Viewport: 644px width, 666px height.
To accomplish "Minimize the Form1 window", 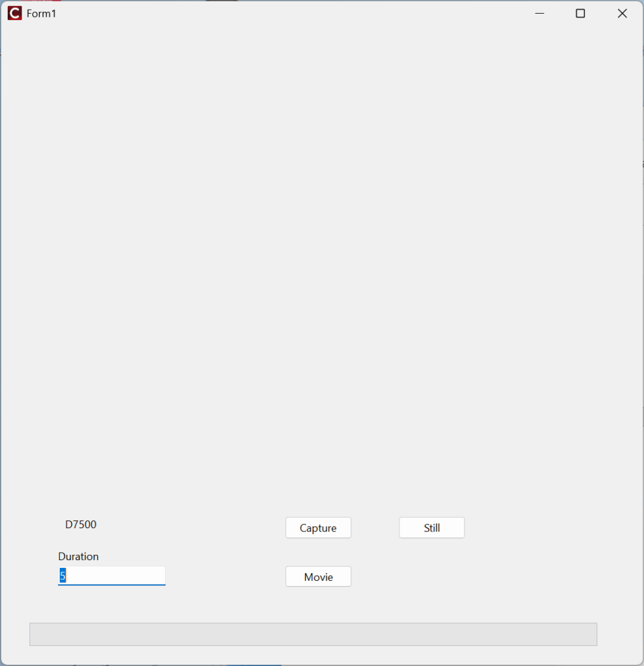I will 539,13.
